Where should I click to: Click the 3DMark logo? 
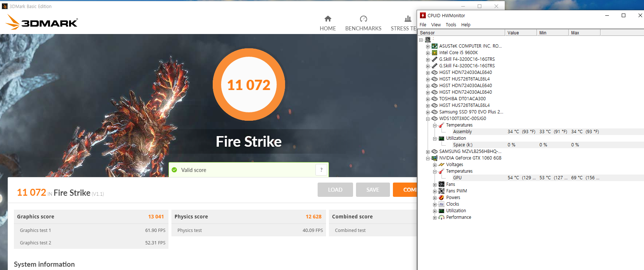42,22
